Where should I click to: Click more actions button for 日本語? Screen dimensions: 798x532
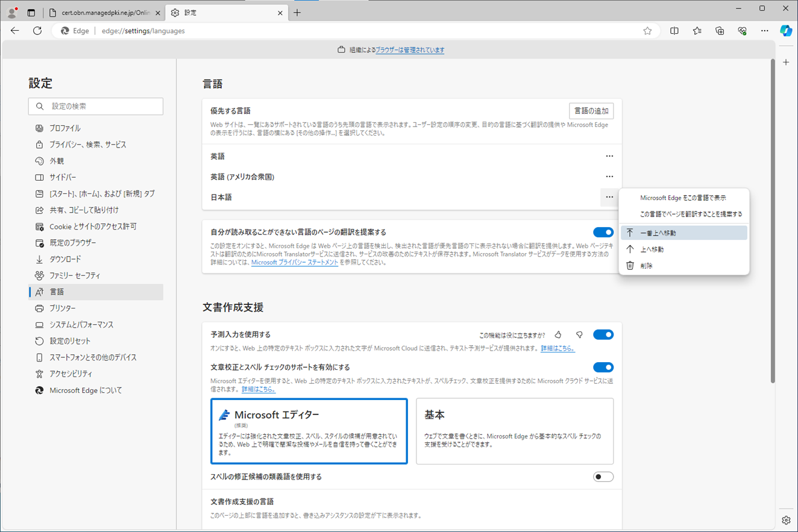pyautogui.click(x=609, y=198)
